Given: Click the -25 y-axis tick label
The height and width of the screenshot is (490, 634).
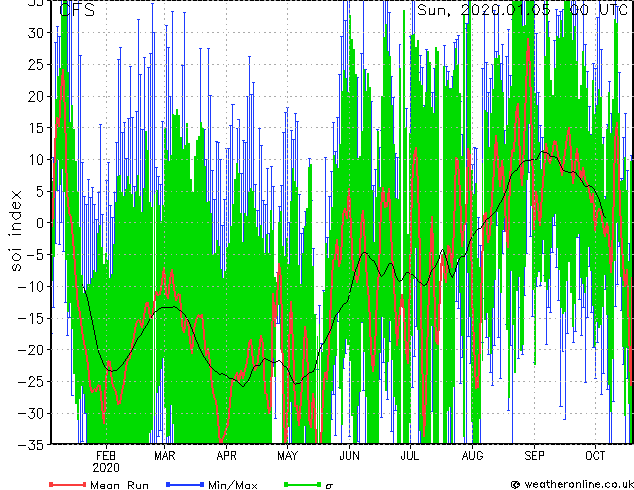Looking at the screenshot, I should pyautogui.click(x=31, y=381).
